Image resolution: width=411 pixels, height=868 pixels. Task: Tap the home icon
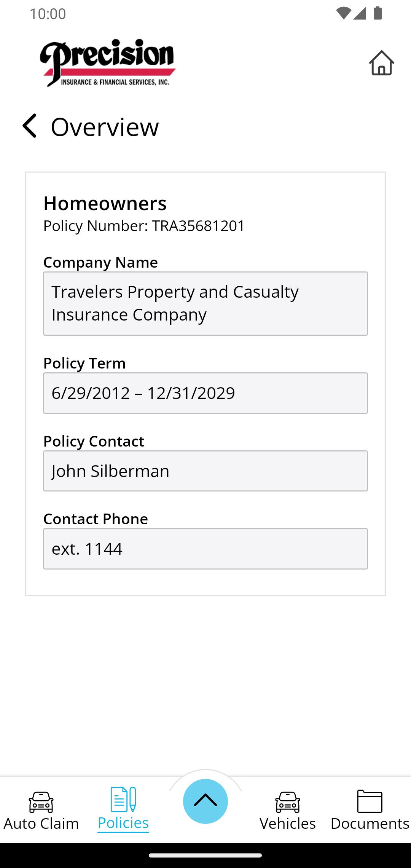click(x=381, y=63)
